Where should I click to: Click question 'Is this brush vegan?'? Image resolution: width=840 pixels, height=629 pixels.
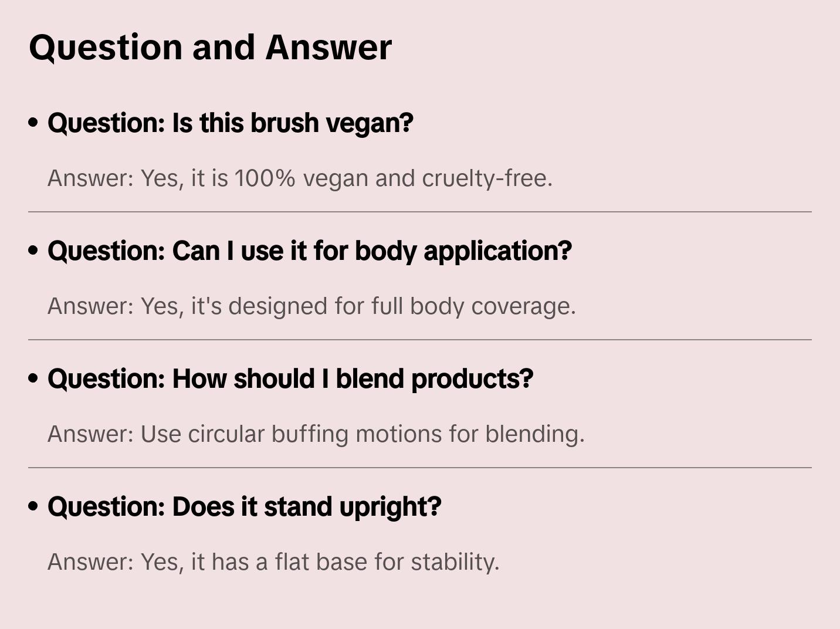(x=231, y=123)
